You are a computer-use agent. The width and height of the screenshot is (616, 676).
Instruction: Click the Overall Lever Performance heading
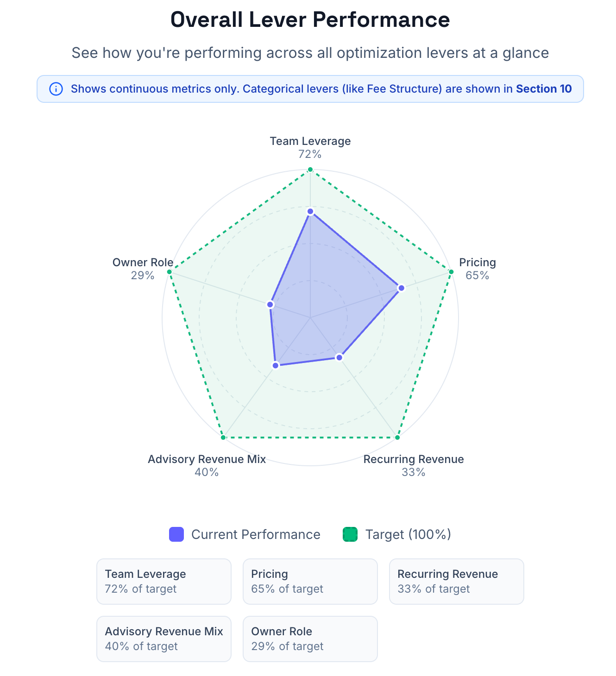(x=310, y=20)
